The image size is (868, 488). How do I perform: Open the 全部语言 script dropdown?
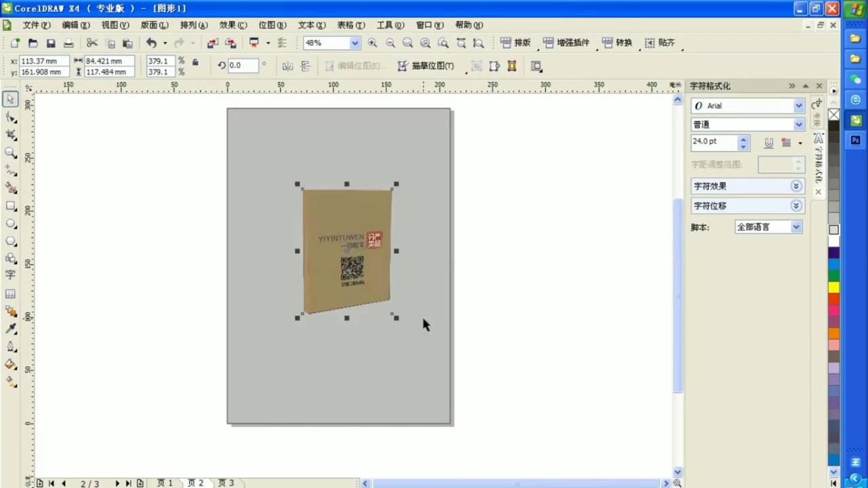pyautogui.click(x=796, y=227)
